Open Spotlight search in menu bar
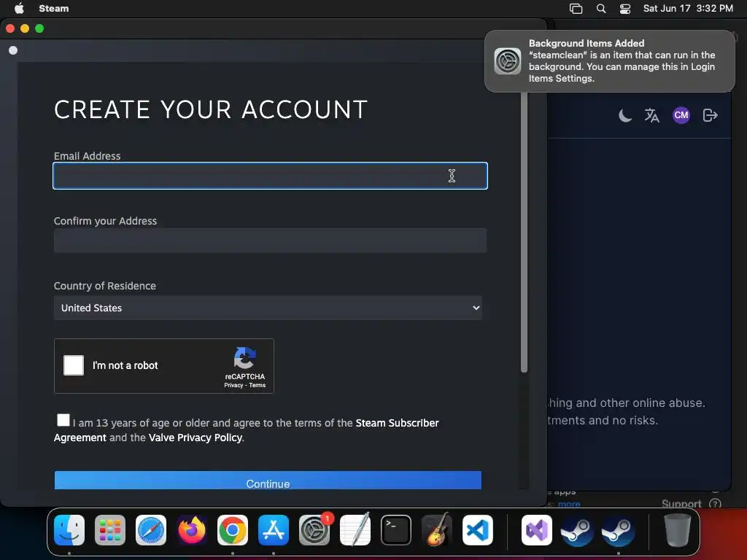Image resolution: width=747 pixels, height=560 pixels. [x=601, y=8]
